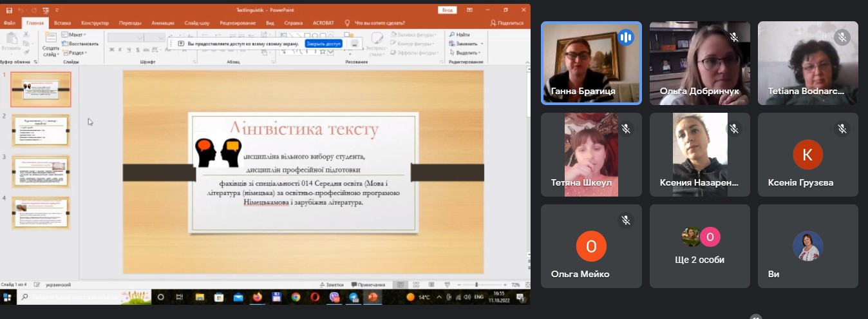Toggle normal view in the status bar

click(400, 284)
